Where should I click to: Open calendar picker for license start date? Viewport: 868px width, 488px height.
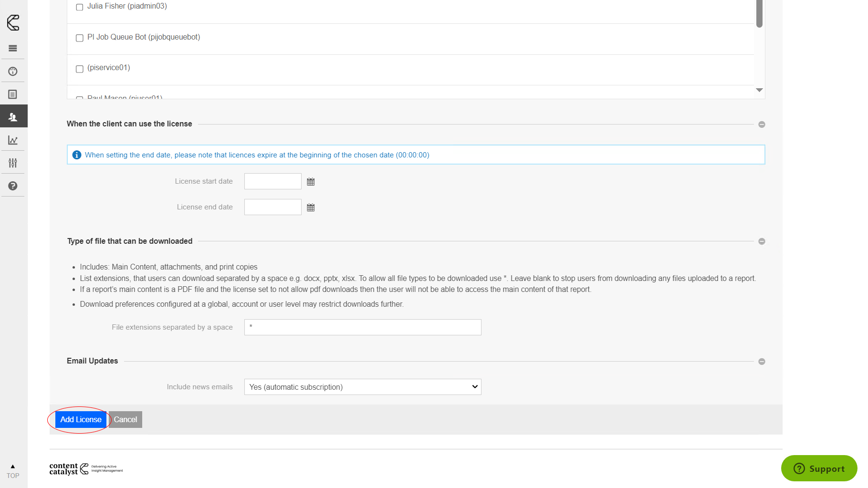pos(311,182)
